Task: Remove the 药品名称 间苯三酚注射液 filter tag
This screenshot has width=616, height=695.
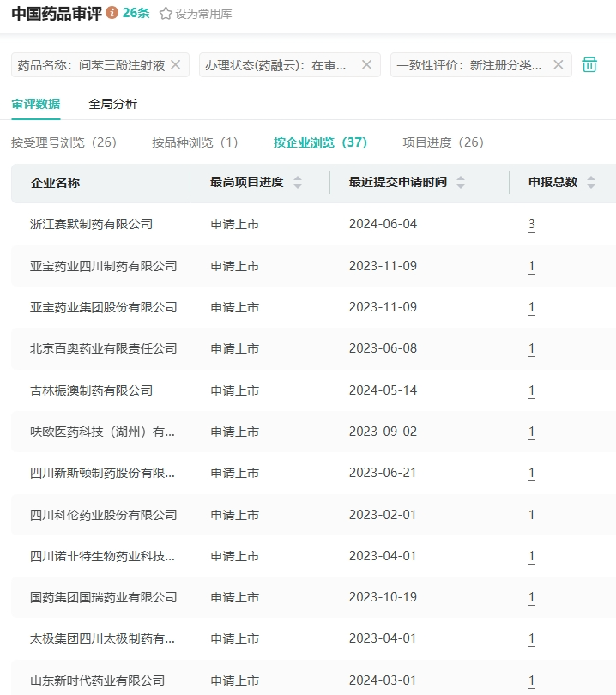Action: 176,64
